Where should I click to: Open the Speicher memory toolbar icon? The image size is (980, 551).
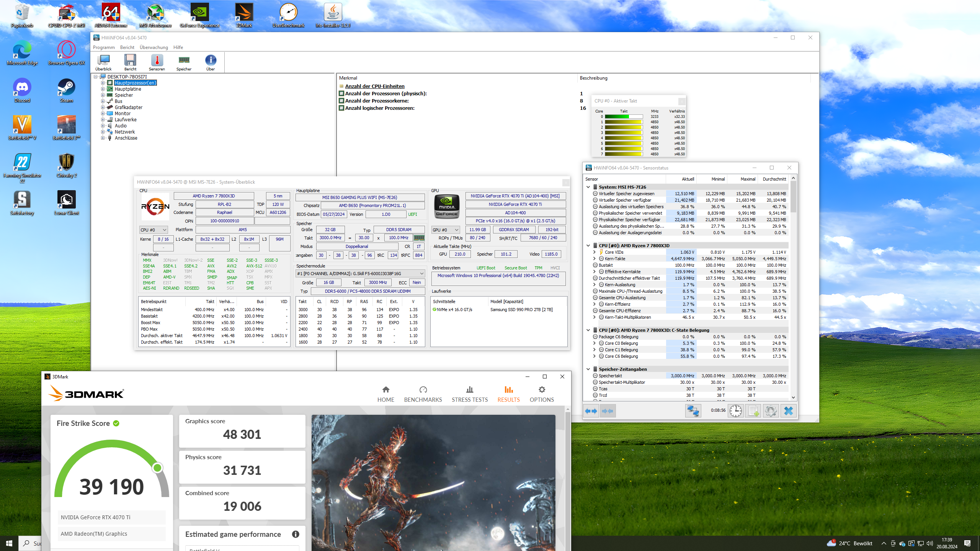(x=184, y=62)
